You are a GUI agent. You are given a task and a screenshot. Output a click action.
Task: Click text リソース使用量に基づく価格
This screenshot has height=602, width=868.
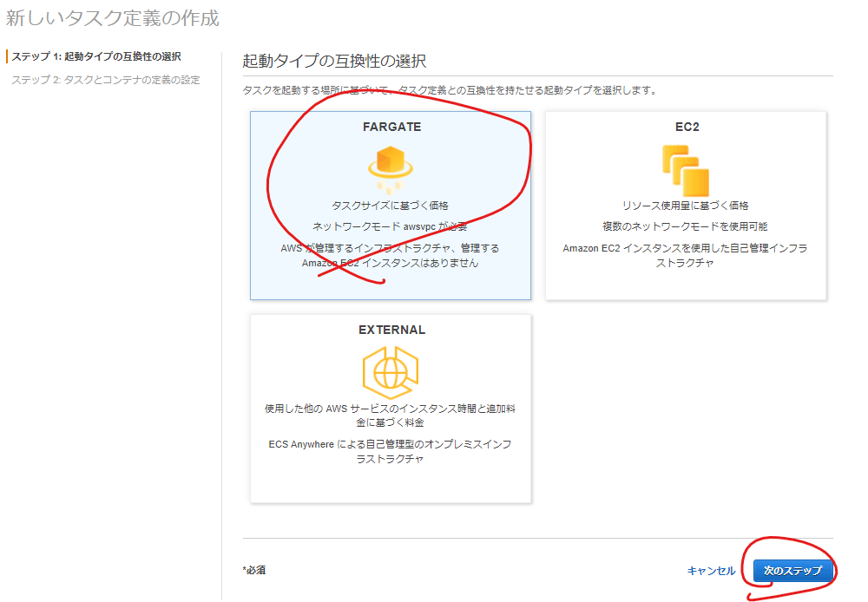coord(686,206)
